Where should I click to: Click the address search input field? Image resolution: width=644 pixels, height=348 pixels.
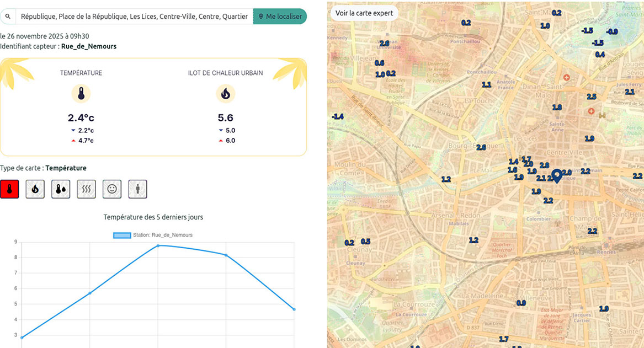(x=134, y=17)
